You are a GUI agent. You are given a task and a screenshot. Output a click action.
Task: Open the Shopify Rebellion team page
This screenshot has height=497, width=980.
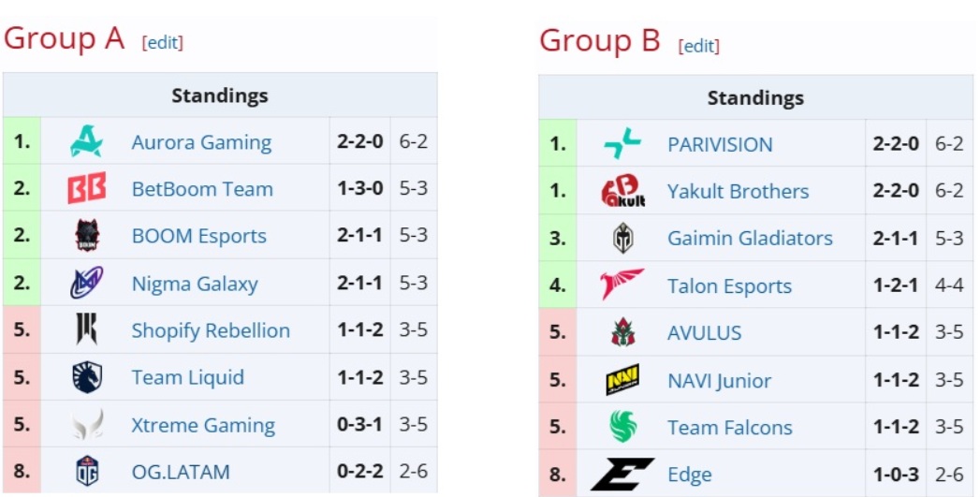(211, 330)
